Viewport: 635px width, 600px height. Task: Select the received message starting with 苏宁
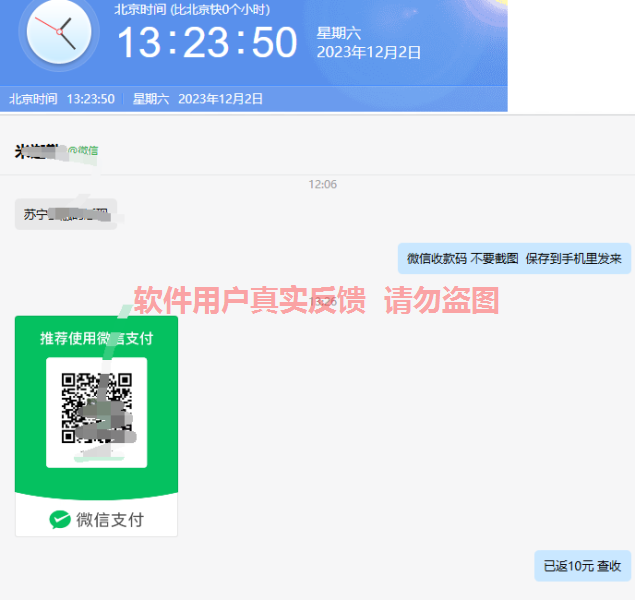(x=66, y=215)
